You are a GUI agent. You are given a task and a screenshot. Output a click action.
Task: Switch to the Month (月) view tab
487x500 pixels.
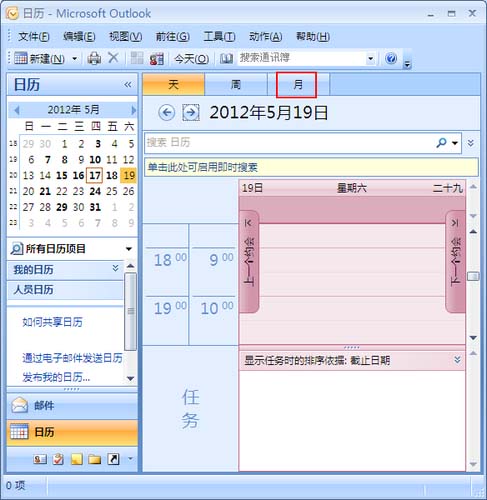[297, 85]
